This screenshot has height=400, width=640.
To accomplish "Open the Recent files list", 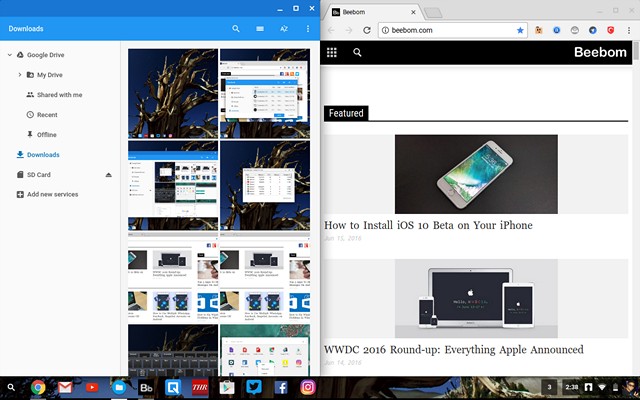I will (x=47, y=115).
